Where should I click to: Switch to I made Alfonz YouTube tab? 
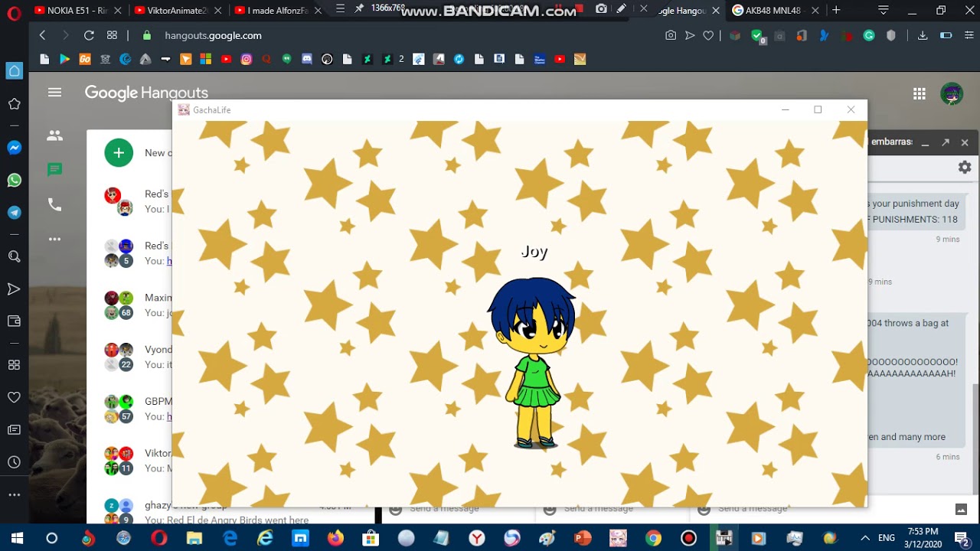[x=276, y=11]
